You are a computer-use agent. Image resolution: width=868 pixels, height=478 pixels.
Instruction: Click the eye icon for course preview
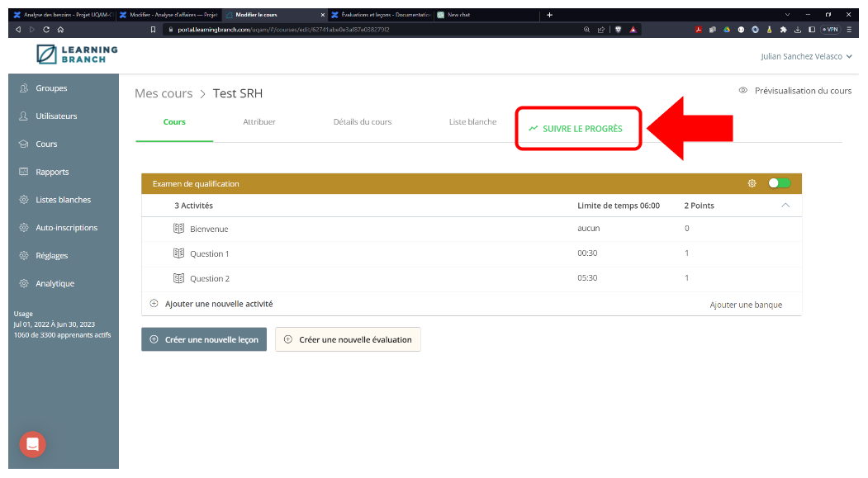pyautogui.click(x=743, y=91)
